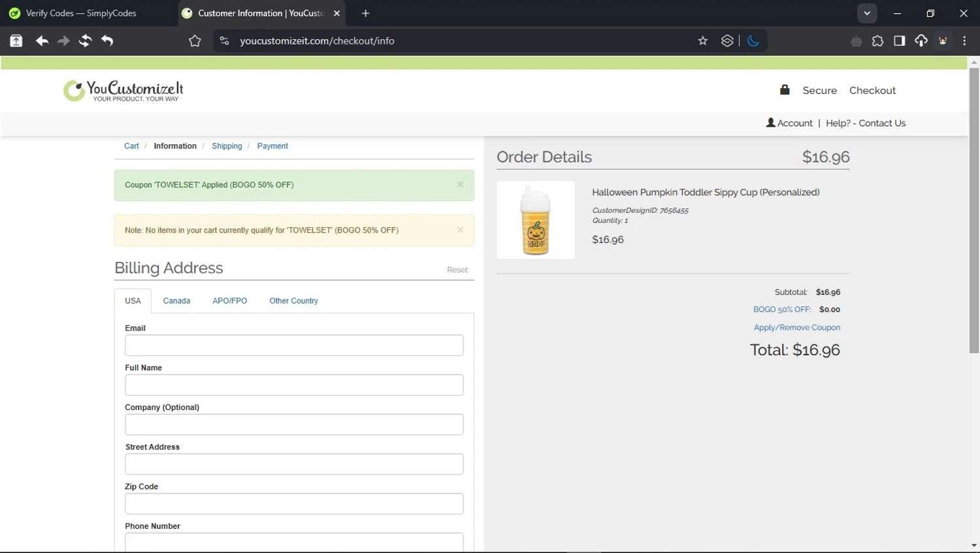Bookmark this page with the star icon
980x553 pixels.
point(703,40)
